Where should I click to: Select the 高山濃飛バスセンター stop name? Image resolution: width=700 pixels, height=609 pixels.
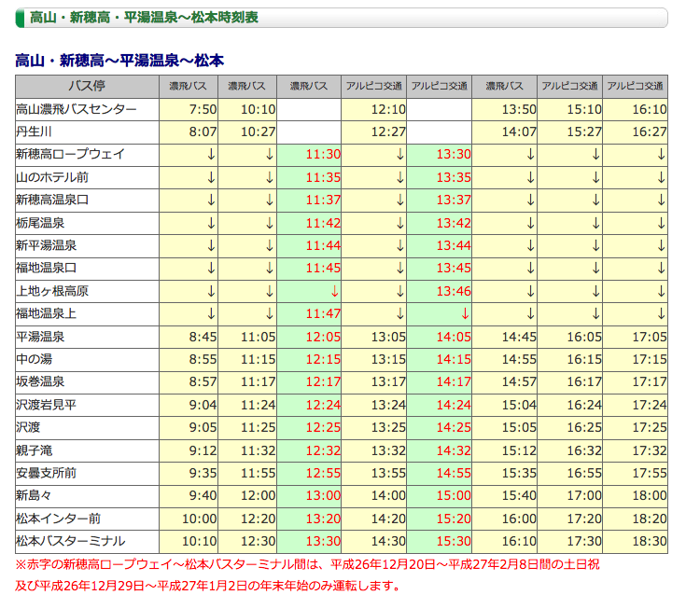pos(77,109)
